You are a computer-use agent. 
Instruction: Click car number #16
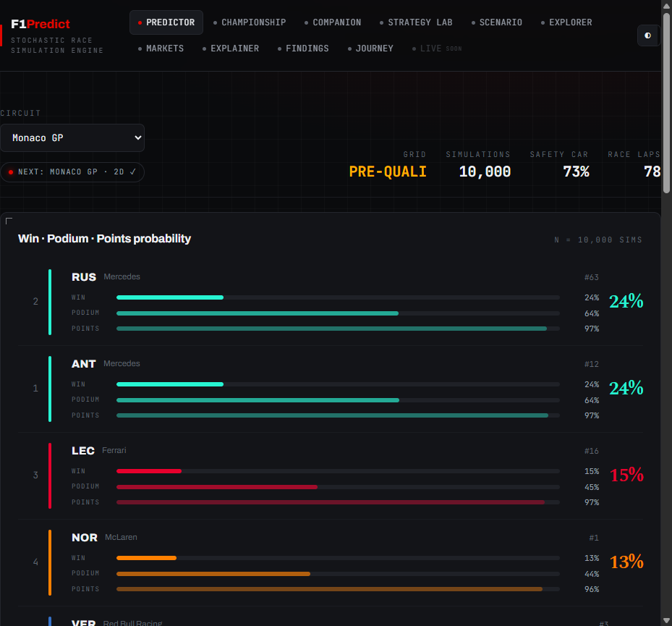(x=592, y=451)
